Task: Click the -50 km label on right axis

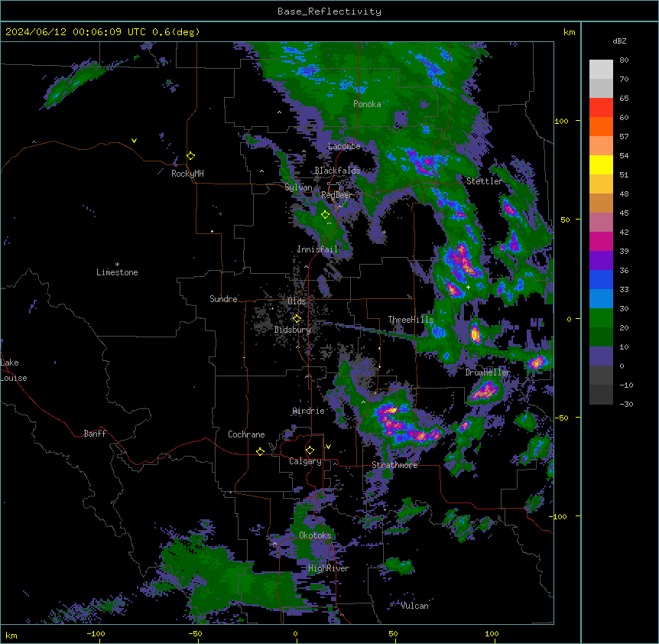Action: click(561, 418)
